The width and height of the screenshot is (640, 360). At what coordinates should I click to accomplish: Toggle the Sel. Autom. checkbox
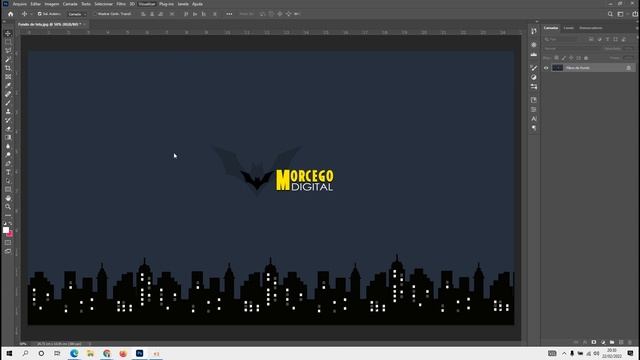(40, 14)
